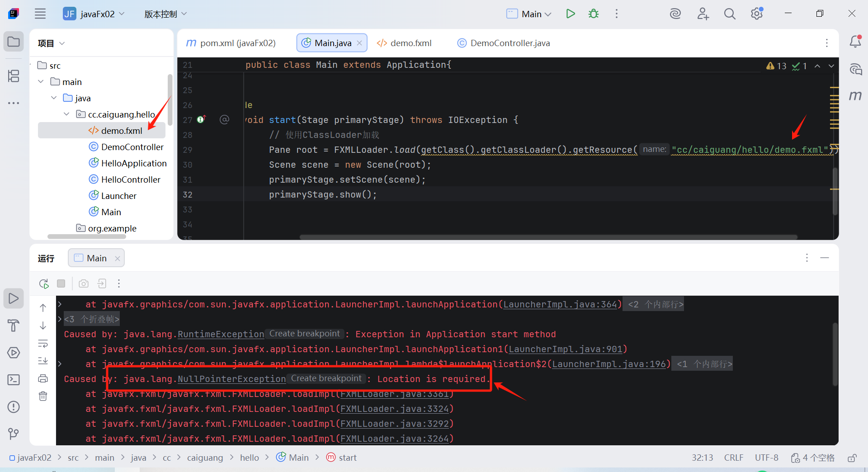Image resolution: width=868 pixels, height=472 pixels.
Task: Open more run toolbar options
Action: [x=119, y=283]
